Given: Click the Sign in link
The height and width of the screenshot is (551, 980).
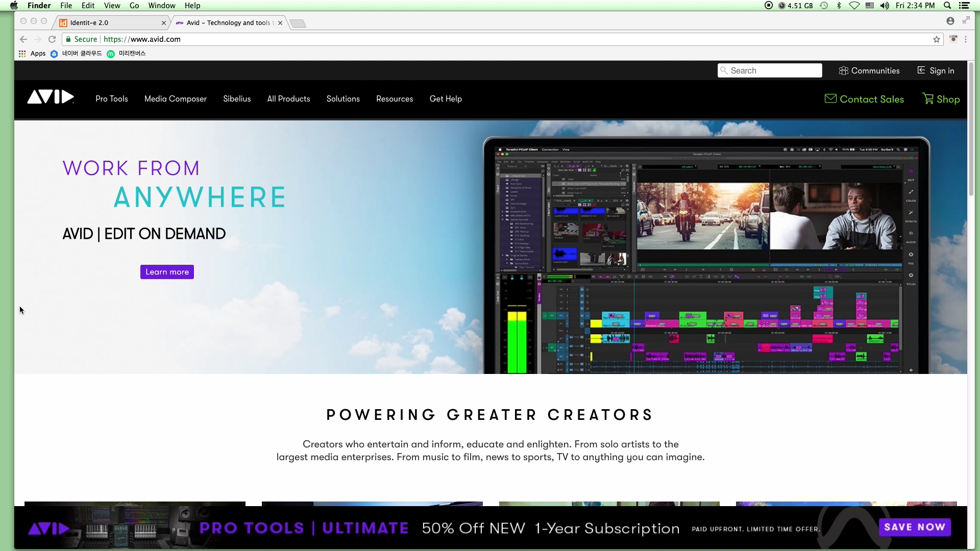Looking at the screenshot, I should pyautogui.click(x=936, y=70).
